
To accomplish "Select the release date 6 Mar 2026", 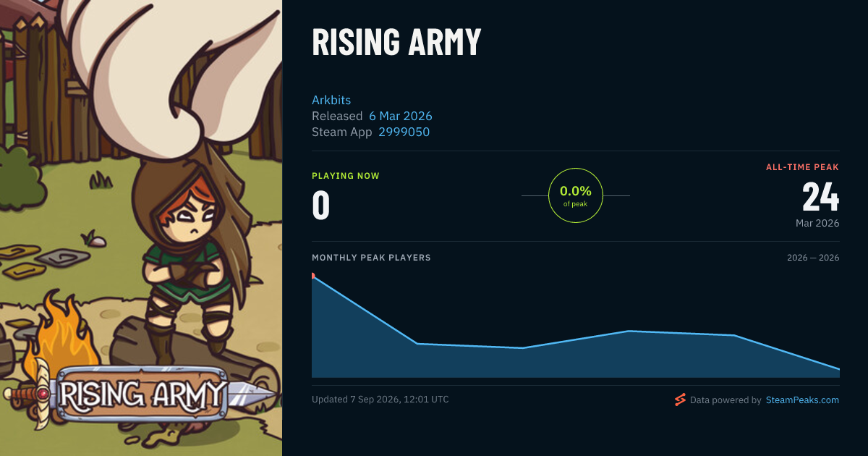I will tap(401, 116).
